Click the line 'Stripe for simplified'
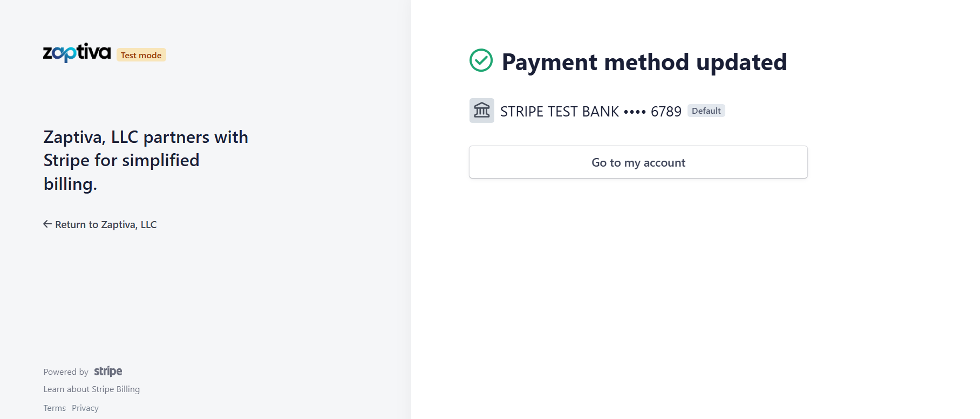Image resolution: width=980 pixels, height=419 pixels. tap(121, 160)
